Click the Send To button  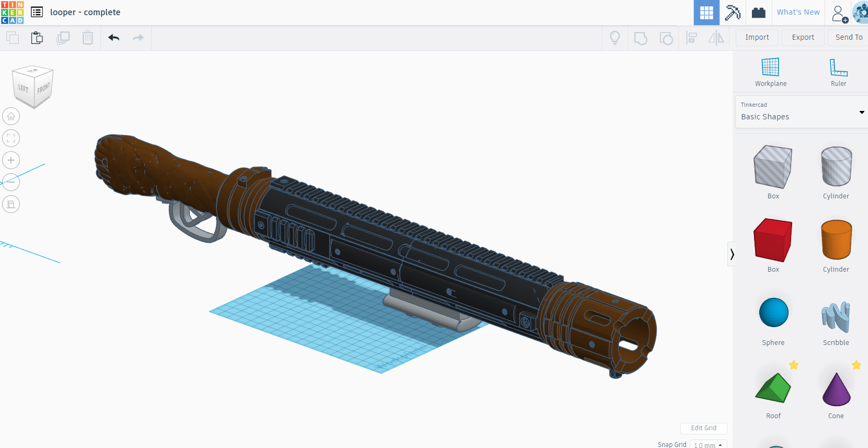(849, 37)
